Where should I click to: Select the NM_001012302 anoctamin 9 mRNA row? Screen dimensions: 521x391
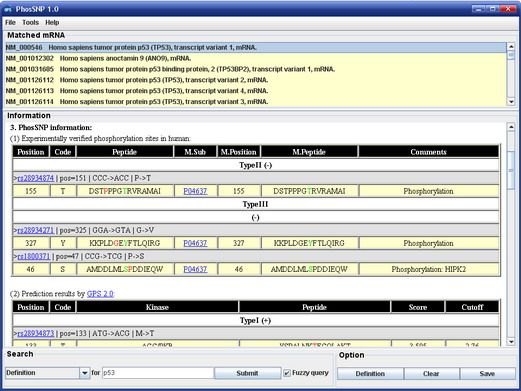pyautogui.click(x=255, y=58)
